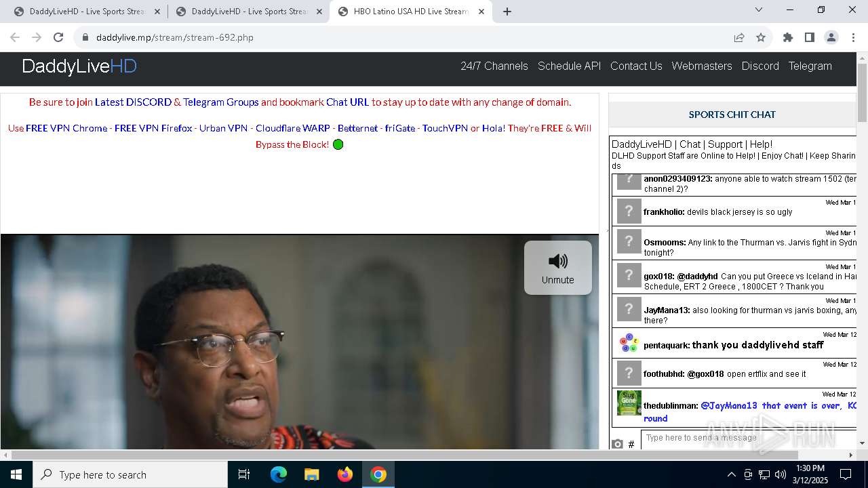
Task: Click the FREE VPN Firefox link
Action: click(153, 128)
